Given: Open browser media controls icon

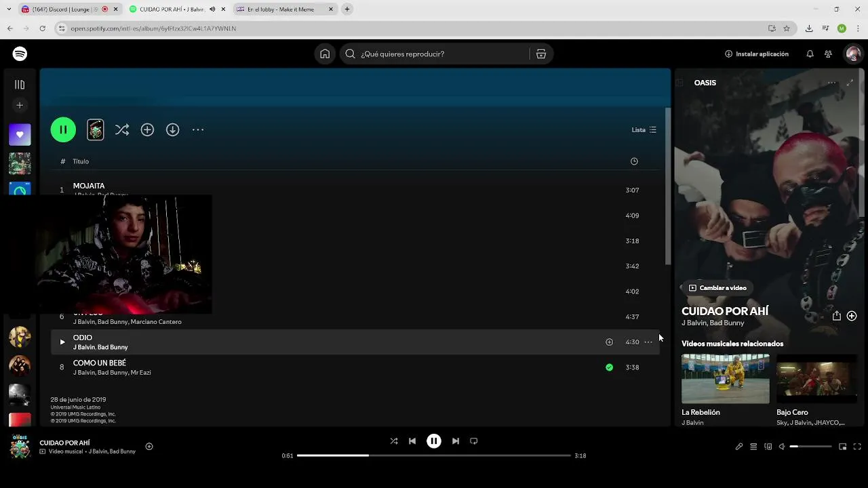Looking at the screenshot, I should pos(825,28).
